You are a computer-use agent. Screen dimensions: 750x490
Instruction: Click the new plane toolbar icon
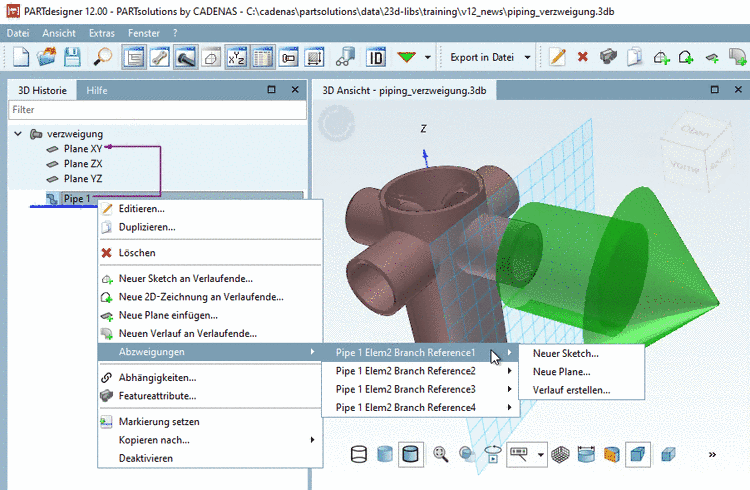712,58
